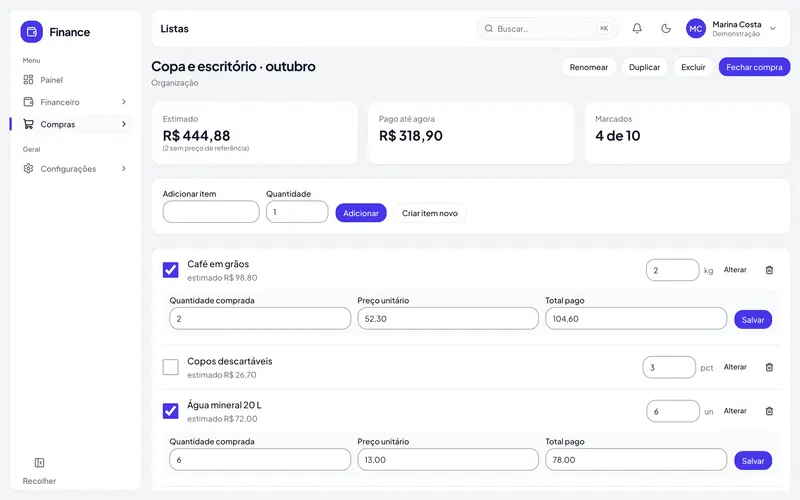Click the text estimado R$ 98,80
800x500 pixels.
coord(222,278)
